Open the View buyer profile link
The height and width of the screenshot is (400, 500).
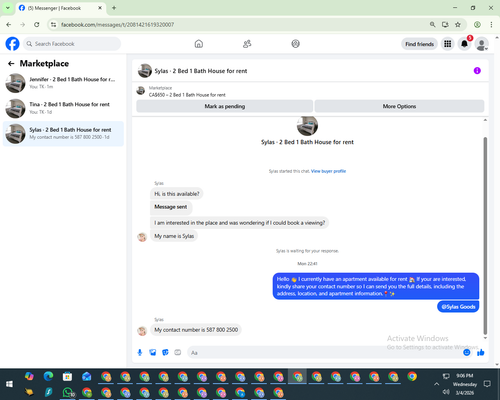[x=328, y=171]
